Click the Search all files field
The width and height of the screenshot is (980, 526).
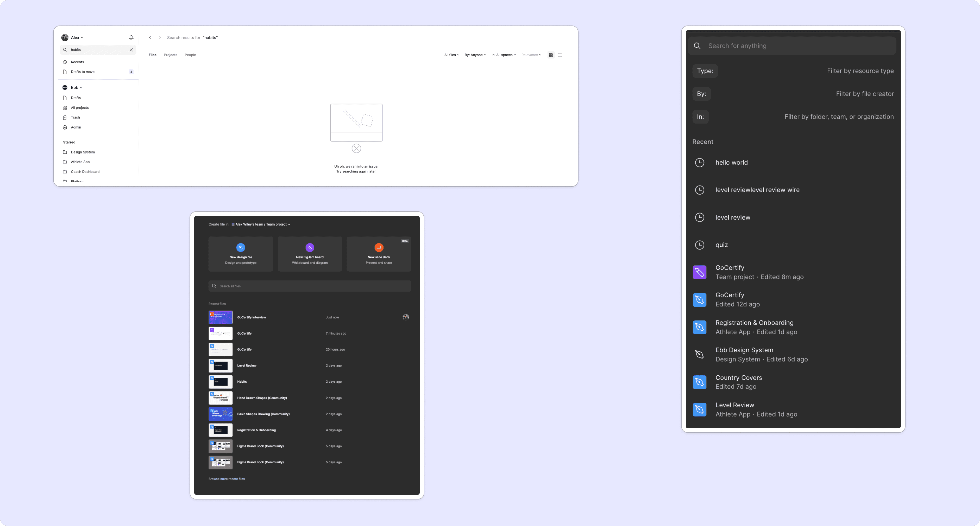(310, 286)
